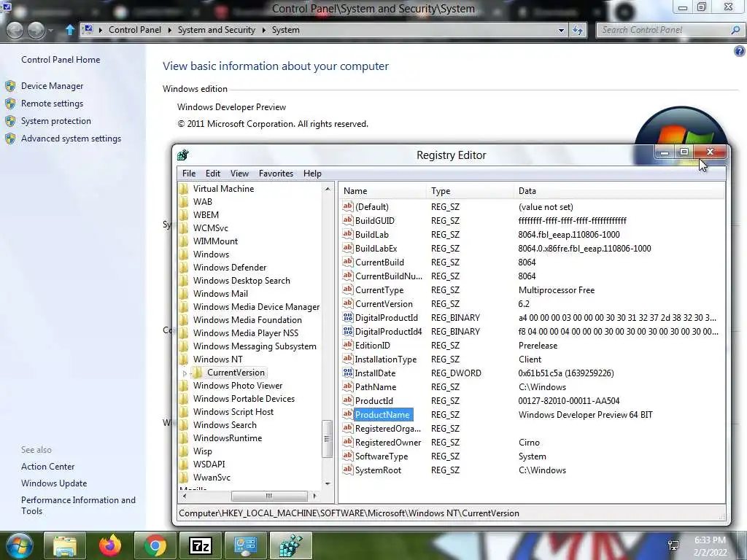Click the tree horizontal scroll left arrow
This screenshot has width=747, height=560.
click(185, 496)
